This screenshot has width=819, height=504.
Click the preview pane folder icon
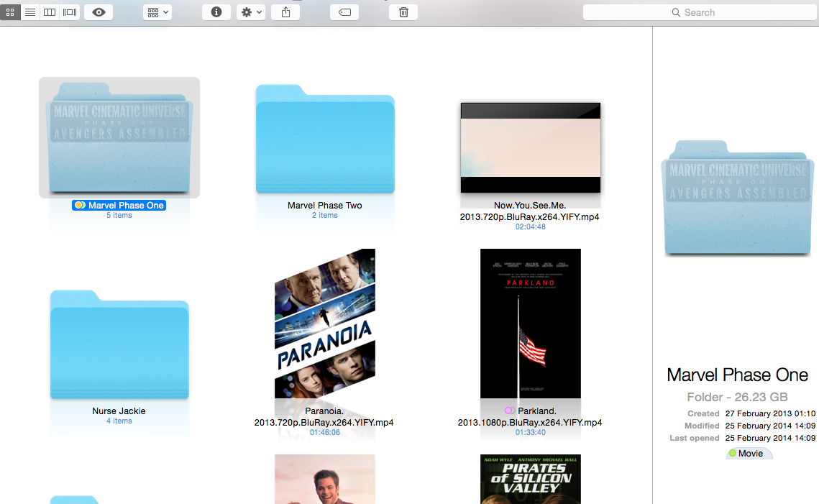coord(738,198)
